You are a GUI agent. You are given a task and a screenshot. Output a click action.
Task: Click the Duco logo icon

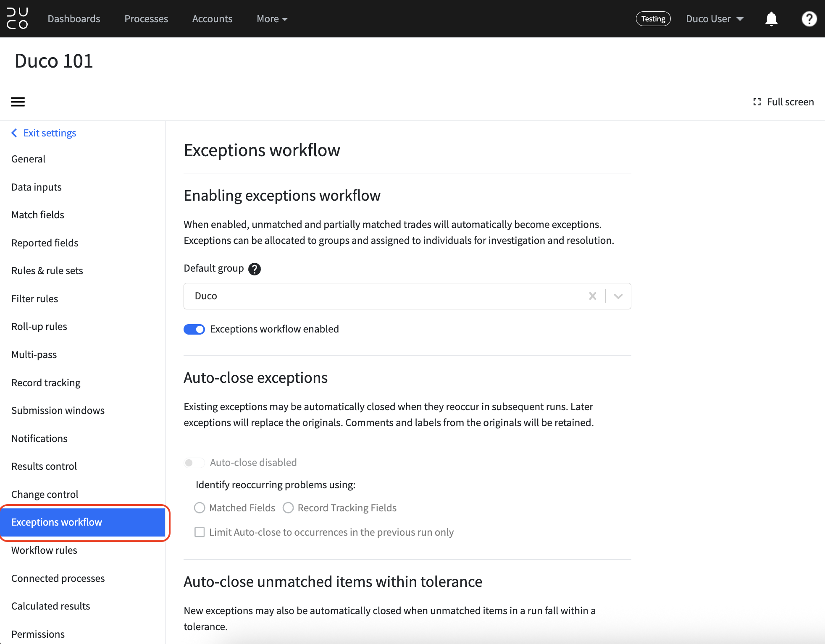click(17, 18)
